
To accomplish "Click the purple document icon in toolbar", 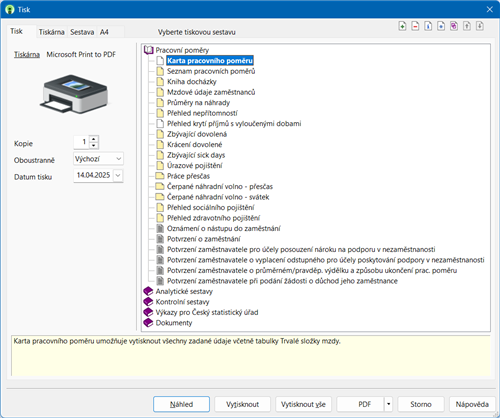I will coord(454,26).
